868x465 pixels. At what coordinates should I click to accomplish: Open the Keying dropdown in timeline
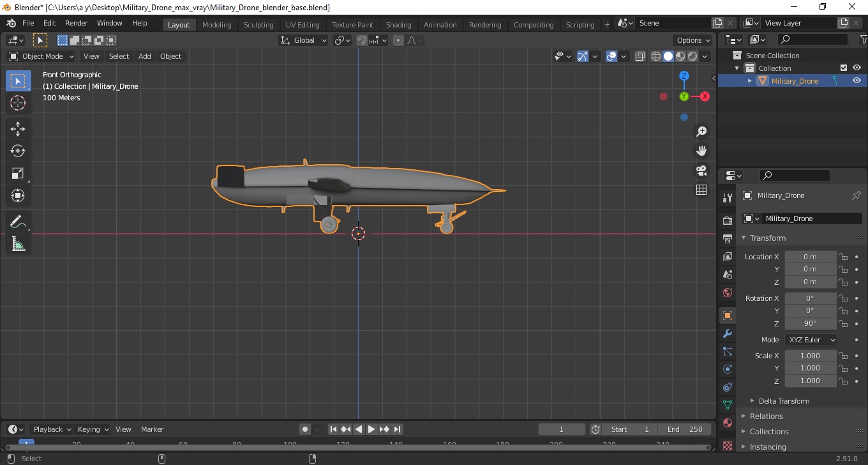pos(93,429)
